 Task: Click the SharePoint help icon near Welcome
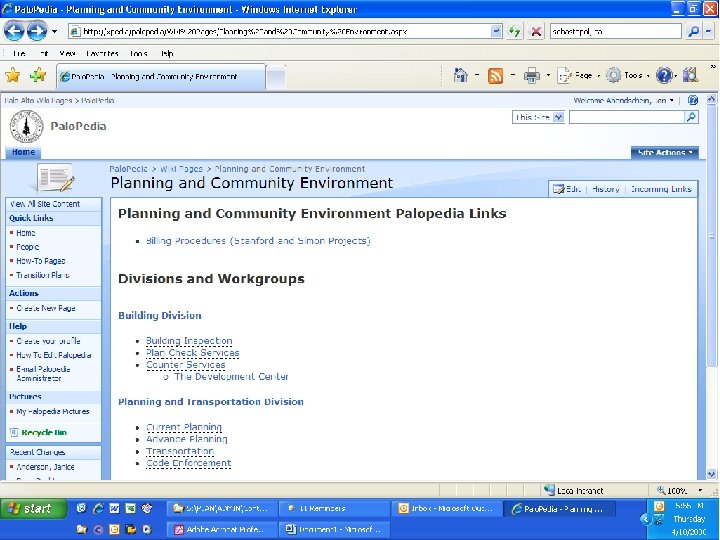693,100
